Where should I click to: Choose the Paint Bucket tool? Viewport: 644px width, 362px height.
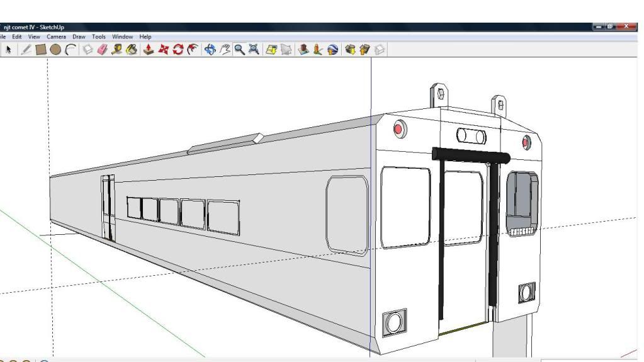[132, 49]
